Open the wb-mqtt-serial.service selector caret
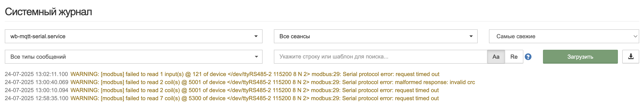 click(256, 37)
